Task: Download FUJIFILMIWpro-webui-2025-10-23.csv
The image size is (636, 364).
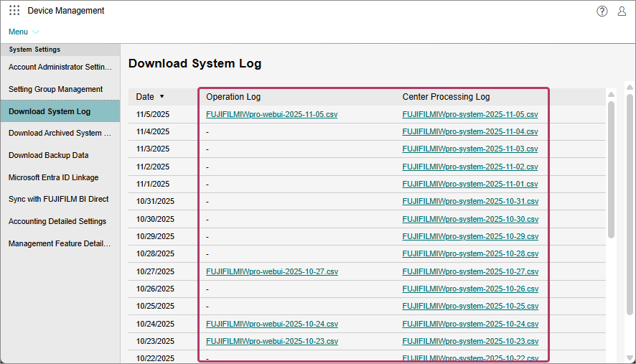Action: click(272, 341)
